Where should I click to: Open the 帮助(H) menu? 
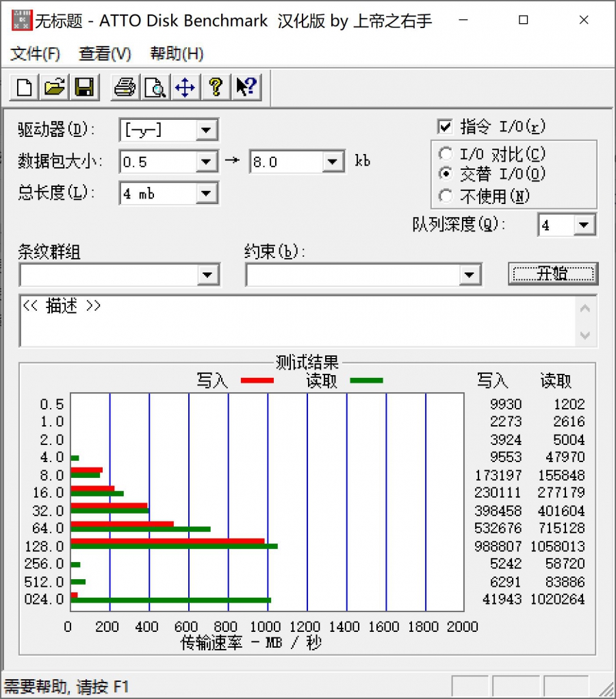[x=177, y=53]
